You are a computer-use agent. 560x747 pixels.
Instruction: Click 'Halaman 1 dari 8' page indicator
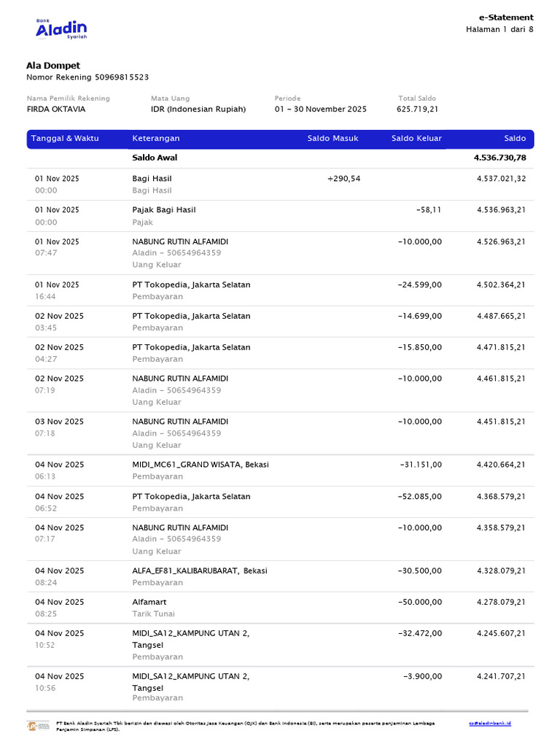(499, 29)
